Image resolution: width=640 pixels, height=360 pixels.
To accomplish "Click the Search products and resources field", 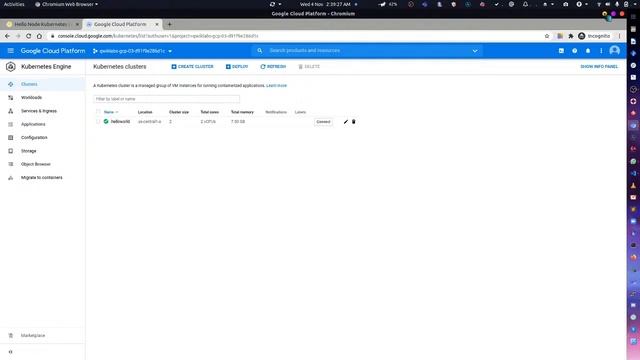I will 367,51.
